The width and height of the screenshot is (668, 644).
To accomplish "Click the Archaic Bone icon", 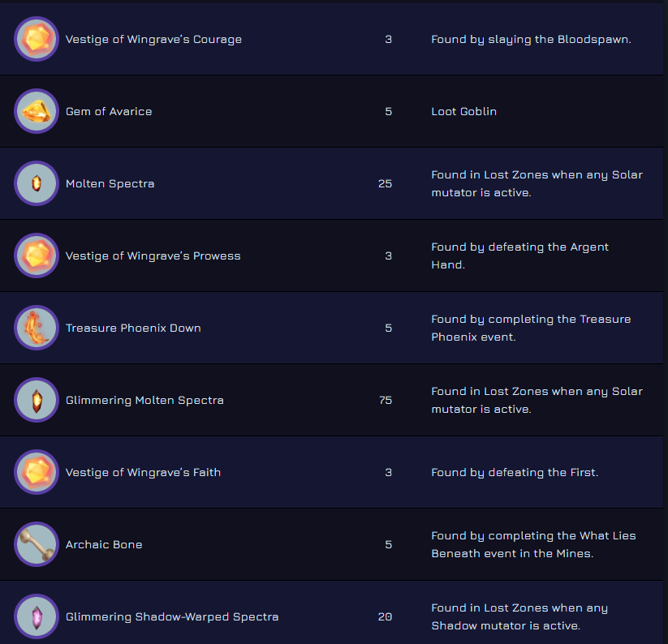I will 37,544.
